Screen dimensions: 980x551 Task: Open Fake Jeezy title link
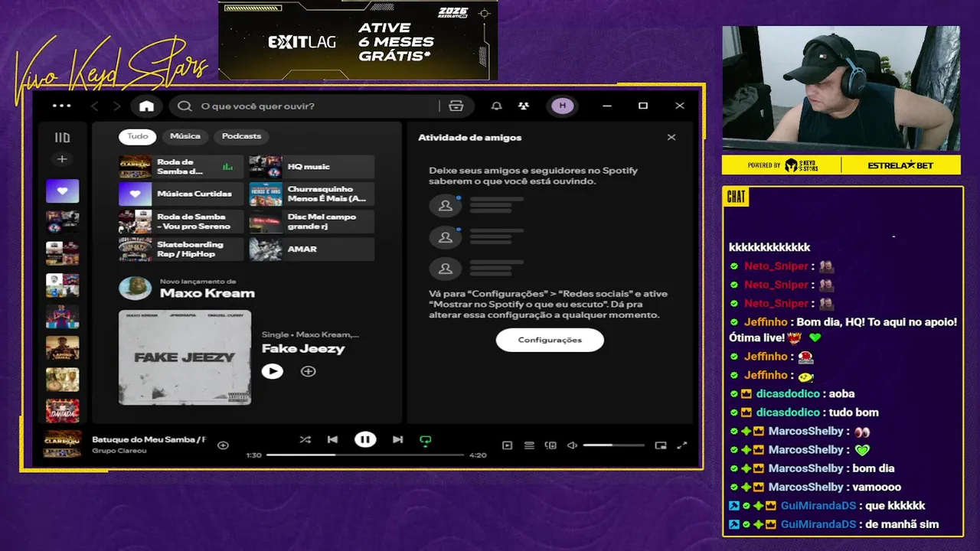(303, 348)
